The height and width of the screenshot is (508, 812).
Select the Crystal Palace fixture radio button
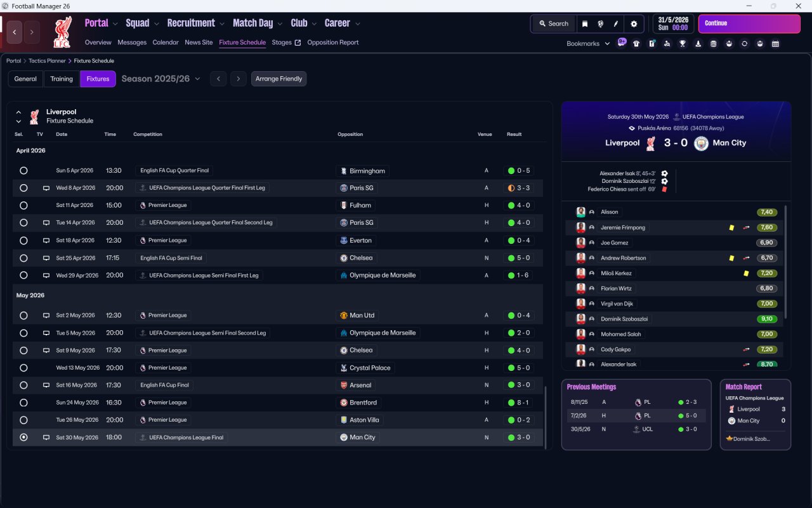[23, 368]
